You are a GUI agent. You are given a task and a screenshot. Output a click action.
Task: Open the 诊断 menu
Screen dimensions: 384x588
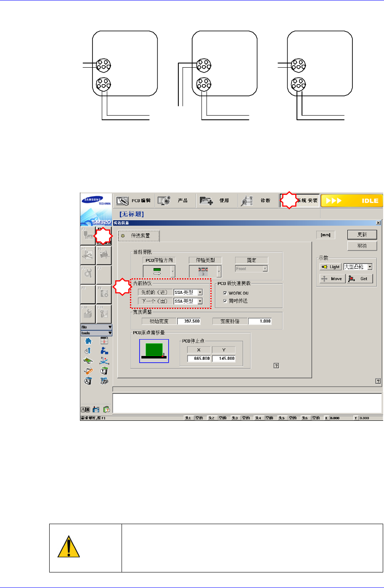pos(258,201)
